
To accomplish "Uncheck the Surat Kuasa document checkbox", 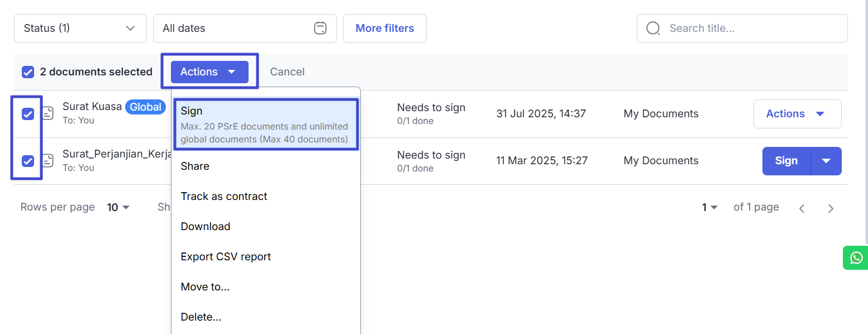I will tap(28, 114).
